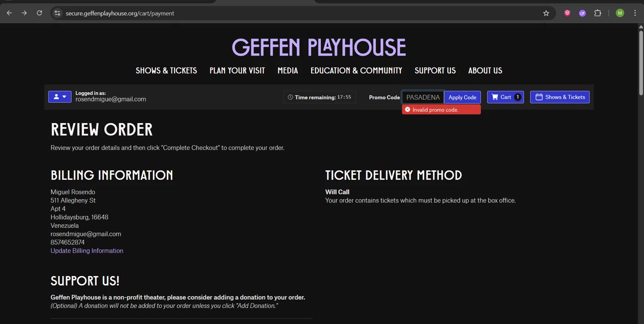Click the Venezuela country line
Screen dimensions: 644x324
(x=65, y=225)
